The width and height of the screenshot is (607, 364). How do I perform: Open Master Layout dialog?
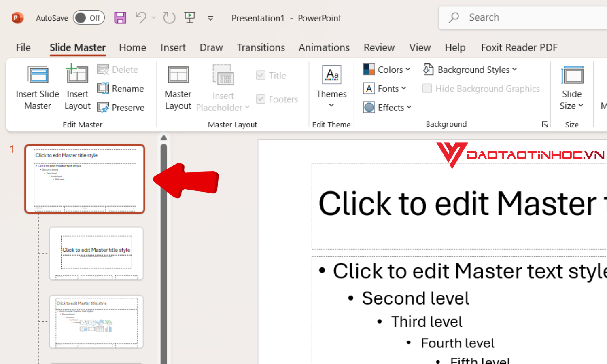click(x=178, y=87)
